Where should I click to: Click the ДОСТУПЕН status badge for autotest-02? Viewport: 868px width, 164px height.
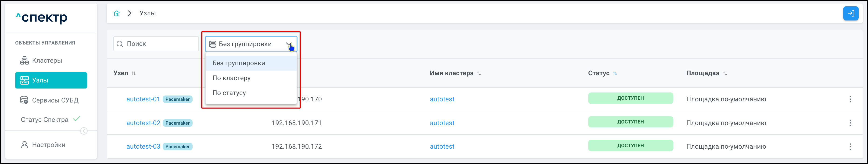pyautogui.click(x=630, y=122)
